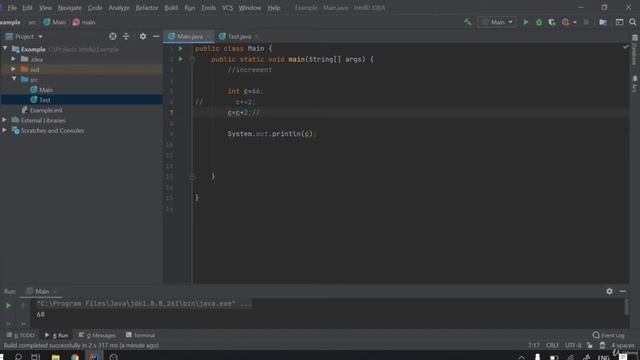The height and width of the screenshot is (360, 640).
Task: Expand Scratches and Consoles node
Action: coord(4,130)
